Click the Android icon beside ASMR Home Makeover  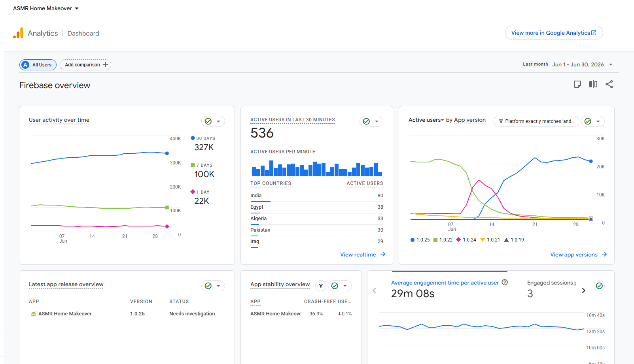(34, 314)
